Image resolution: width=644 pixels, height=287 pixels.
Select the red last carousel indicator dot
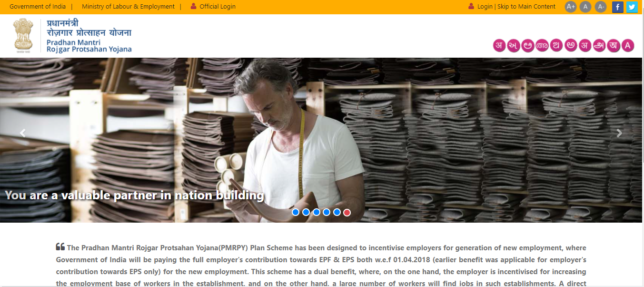347,212
